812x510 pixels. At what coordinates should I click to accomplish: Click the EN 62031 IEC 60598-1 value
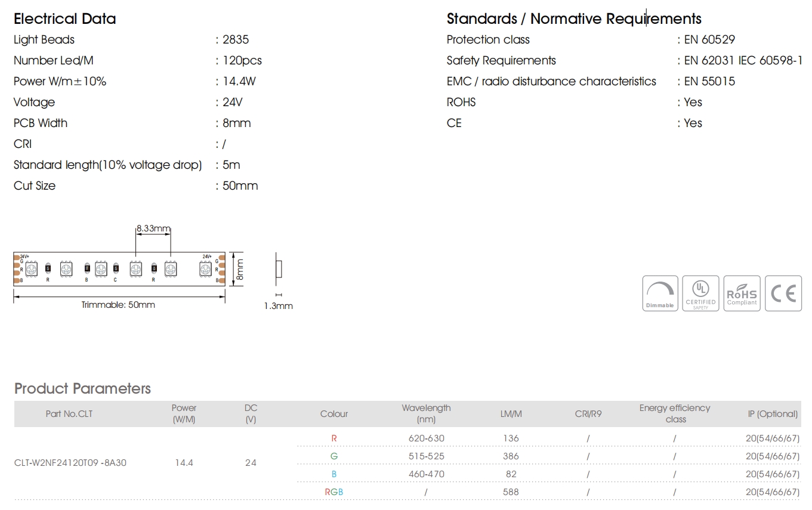tap(743, 60)
